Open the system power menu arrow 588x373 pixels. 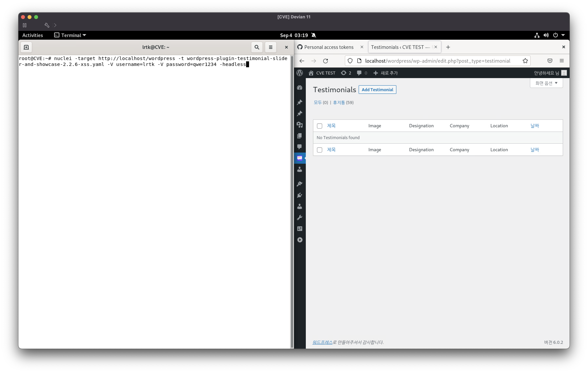[x=563, y=35]
